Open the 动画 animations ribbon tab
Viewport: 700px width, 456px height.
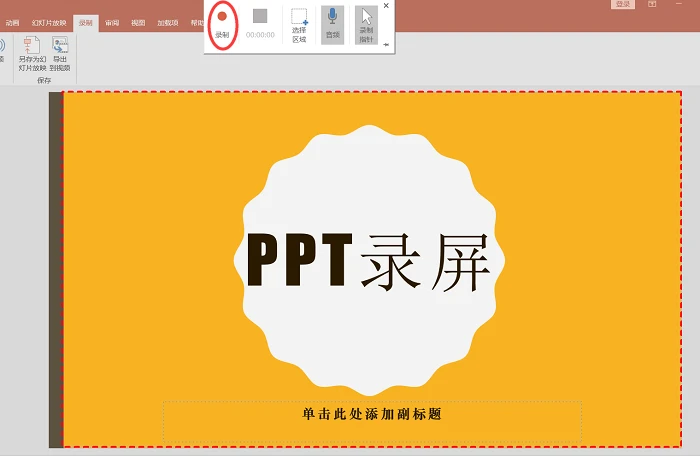(12, 23)
